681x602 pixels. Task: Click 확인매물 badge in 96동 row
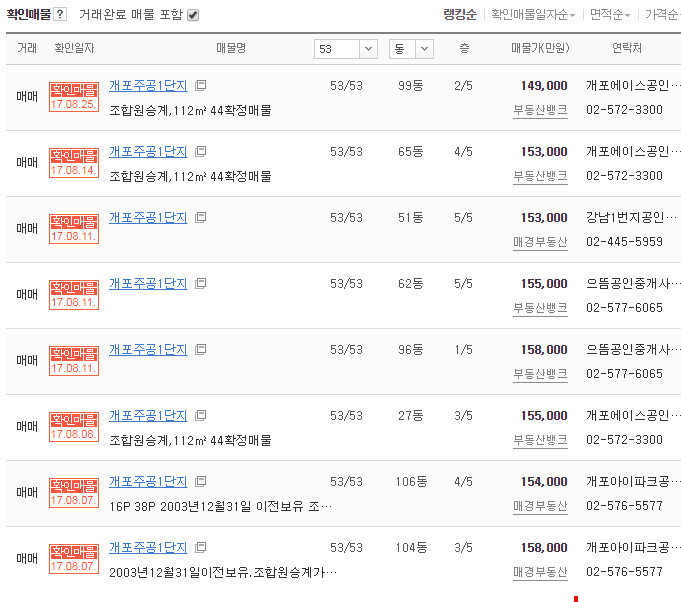tap(74, 361)
